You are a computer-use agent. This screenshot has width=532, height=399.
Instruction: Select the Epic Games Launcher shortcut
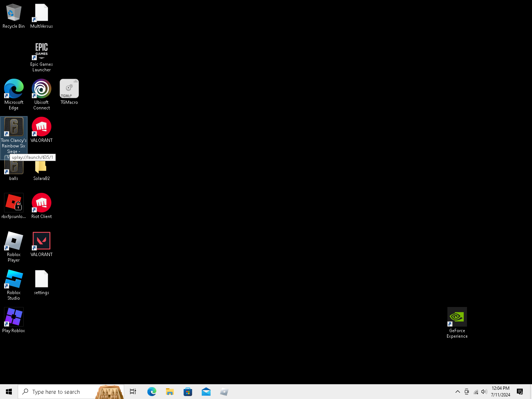point(41,57)
